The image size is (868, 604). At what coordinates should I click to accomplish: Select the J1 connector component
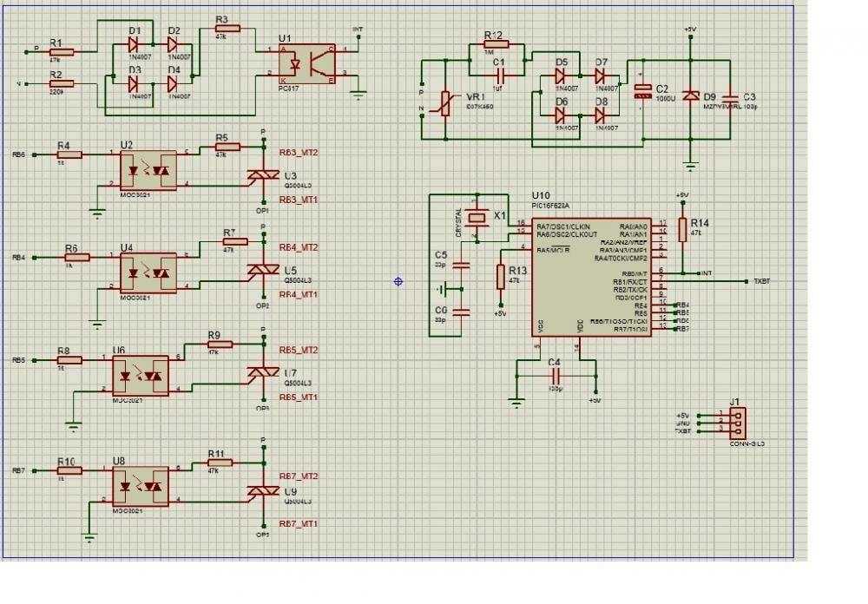pyautogui.click(x=737, y=423)
